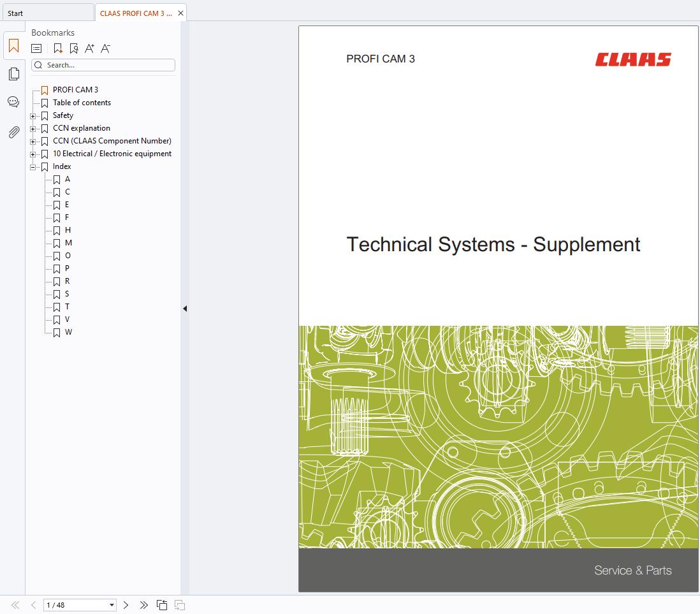Click the add new bookmark icon
Image resolution: width=700 pixels, height=614 pixels.
coord(58,48)
